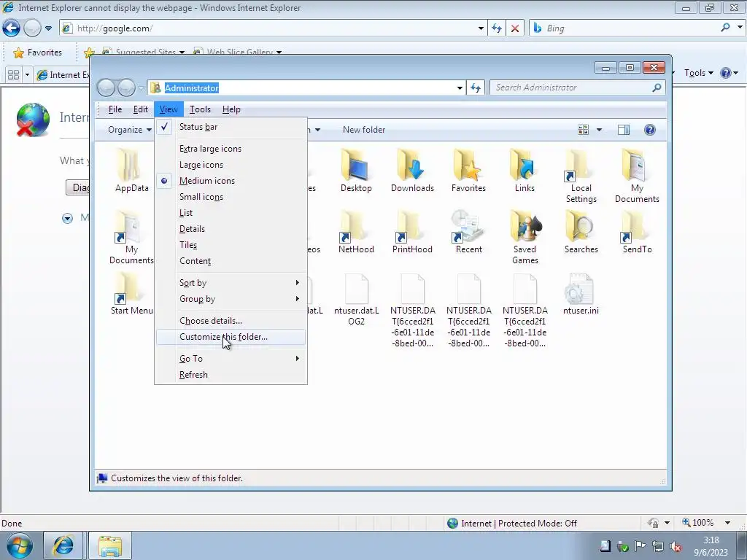Open the IE address bar history dropdown
This screenshot has height=560, width=747.
coord(481,28)
